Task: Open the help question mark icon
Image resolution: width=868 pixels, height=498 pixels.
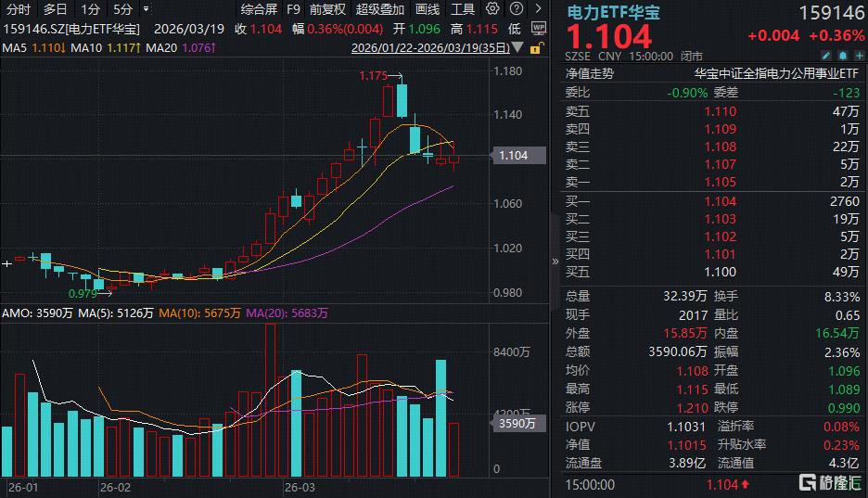Action: [516, 9]
